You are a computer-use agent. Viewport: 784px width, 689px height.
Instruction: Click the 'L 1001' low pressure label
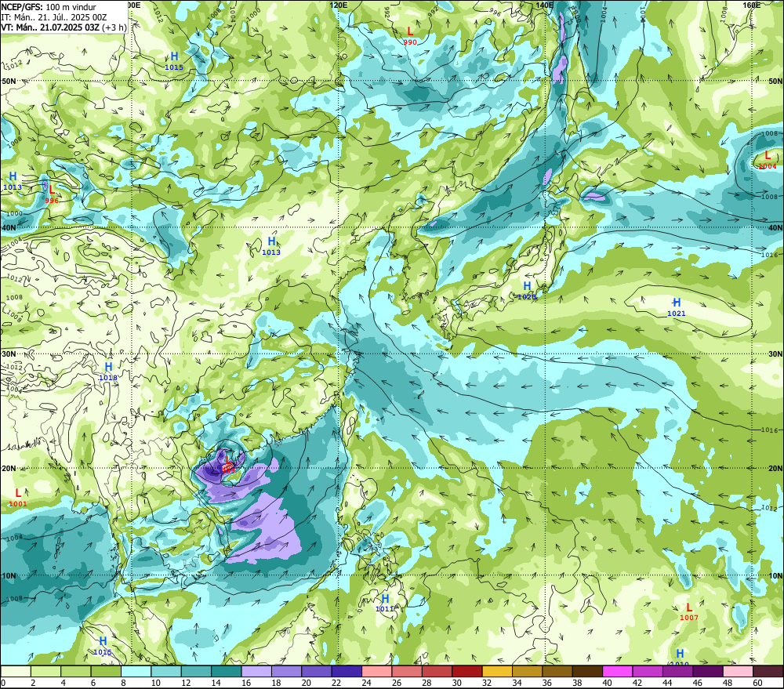[18, 498]
